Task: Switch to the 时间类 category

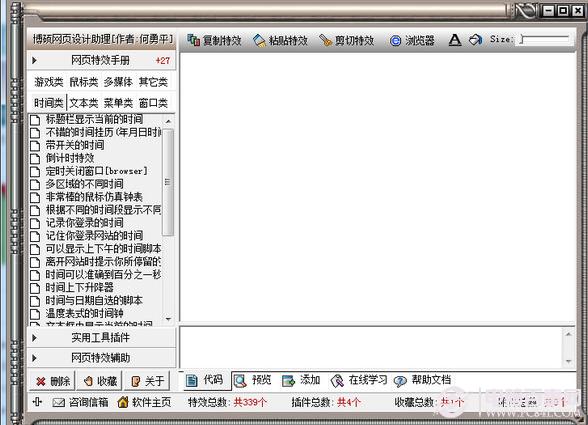Action: coord(49,102)
